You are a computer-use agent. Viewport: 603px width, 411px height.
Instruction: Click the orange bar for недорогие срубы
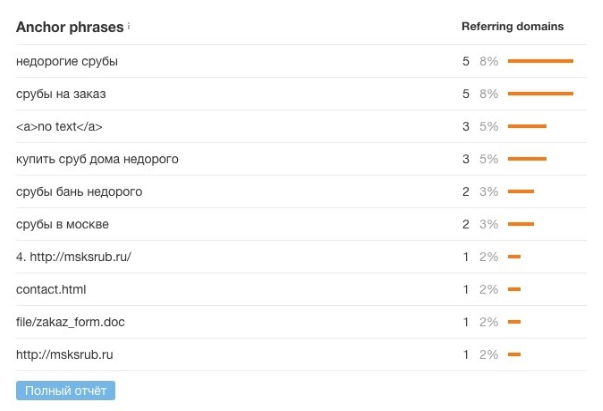click(540, 61)
